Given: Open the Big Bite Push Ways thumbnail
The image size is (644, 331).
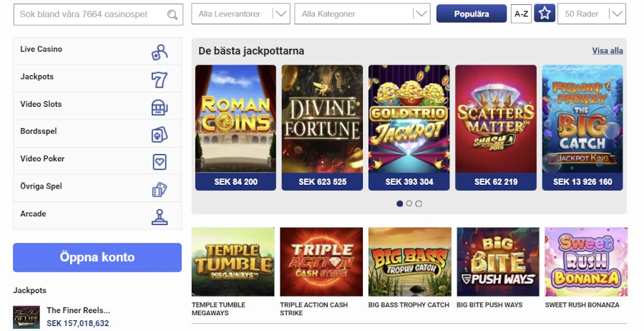Looking at the screenshot, I should pyautogui.click(x=498, y=262).
